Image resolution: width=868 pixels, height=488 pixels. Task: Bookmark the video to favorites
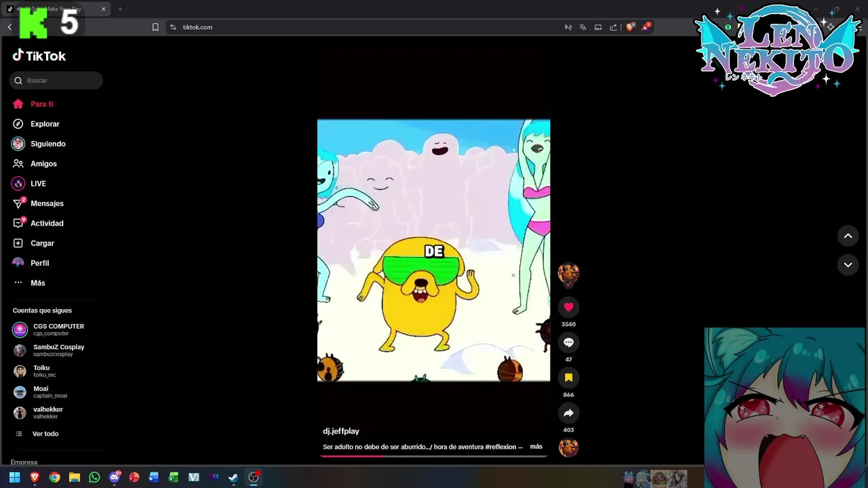tap(568, 378)
